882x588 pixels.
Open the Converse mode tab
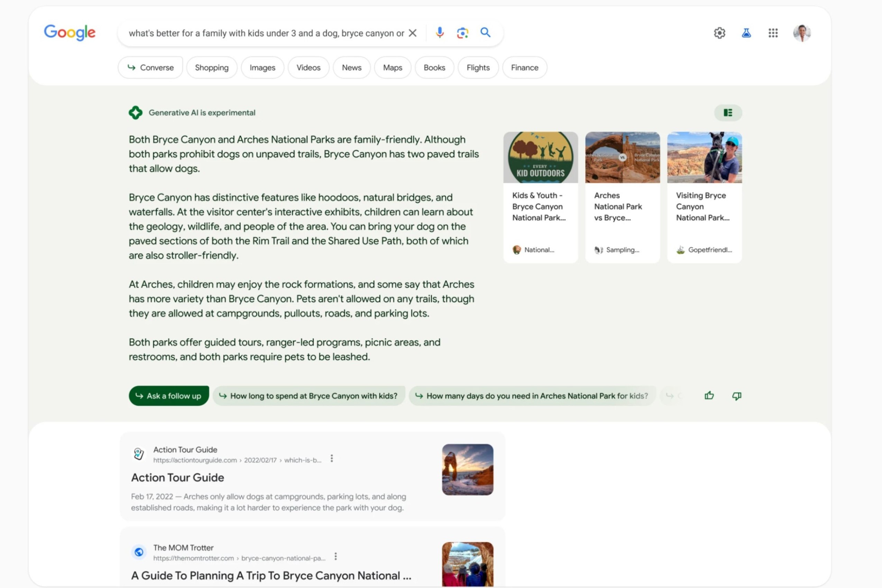(150, 67)
